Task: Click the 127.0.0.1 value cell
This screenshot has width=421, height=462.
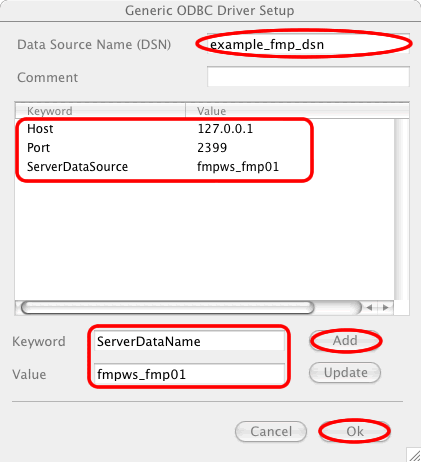Action: [225, 129]
